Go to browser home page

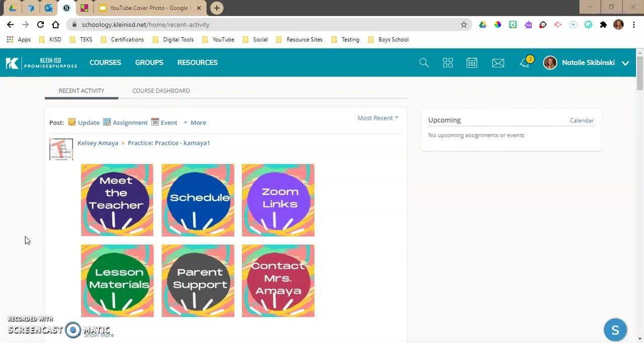(x=55, y=24)
